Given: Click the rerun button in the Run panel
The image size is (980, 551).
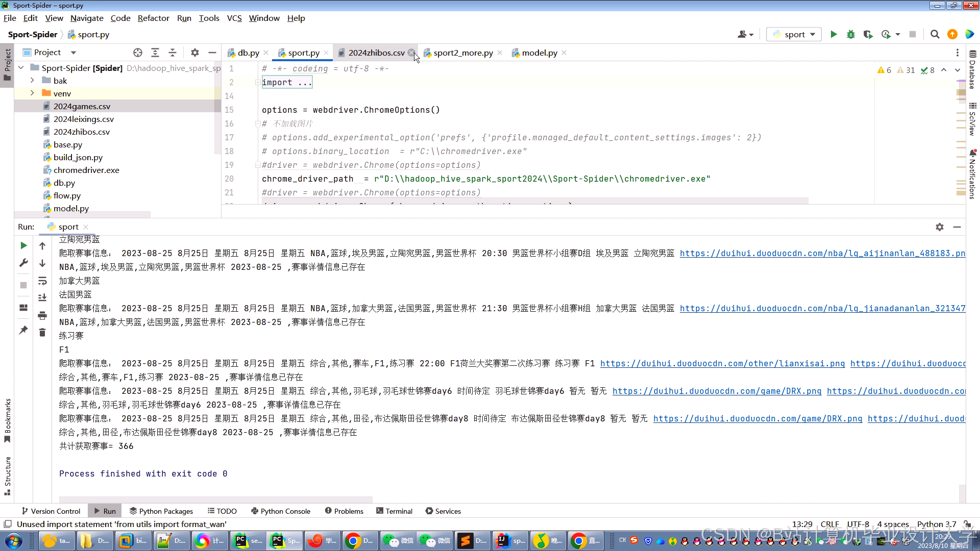Looking at the screenshot, I should (x=23, y=245).
